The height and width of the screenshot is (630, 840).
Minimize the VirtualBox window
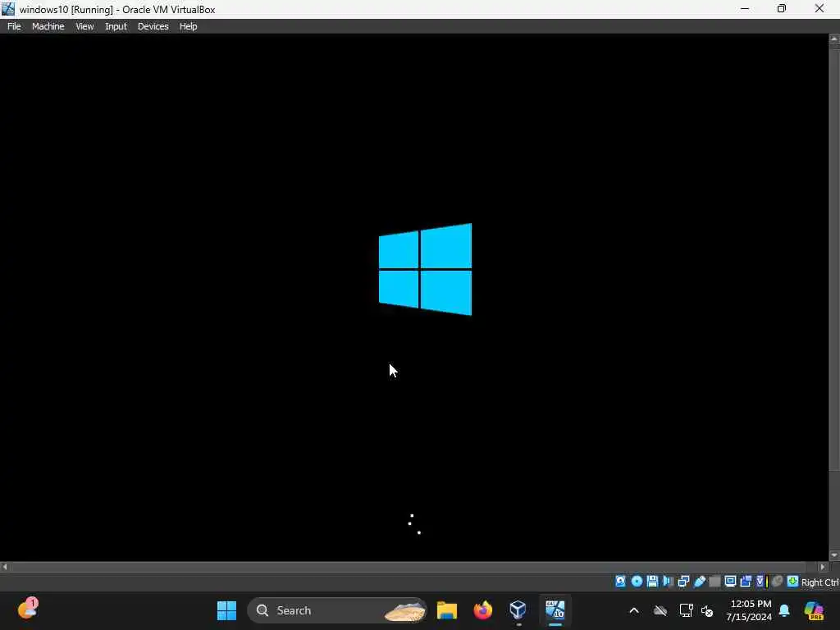click(745, 8)
